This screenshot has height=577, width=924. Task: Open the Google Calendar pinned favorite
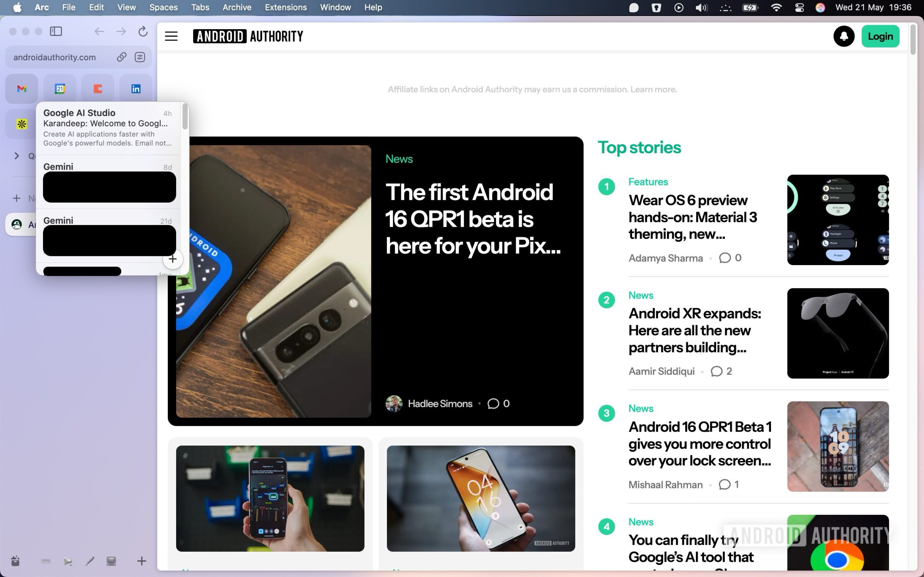[60, 89]
